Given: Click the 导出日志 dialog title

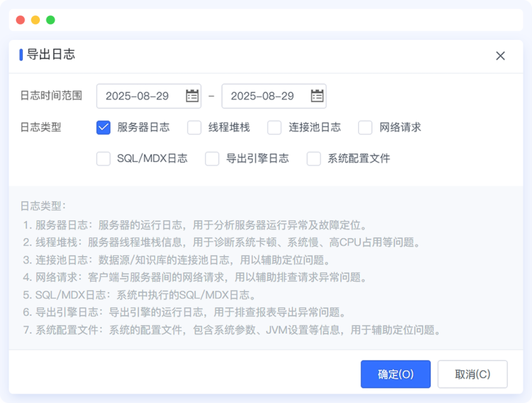Looking at the screenshot, I should click(51, 55).
